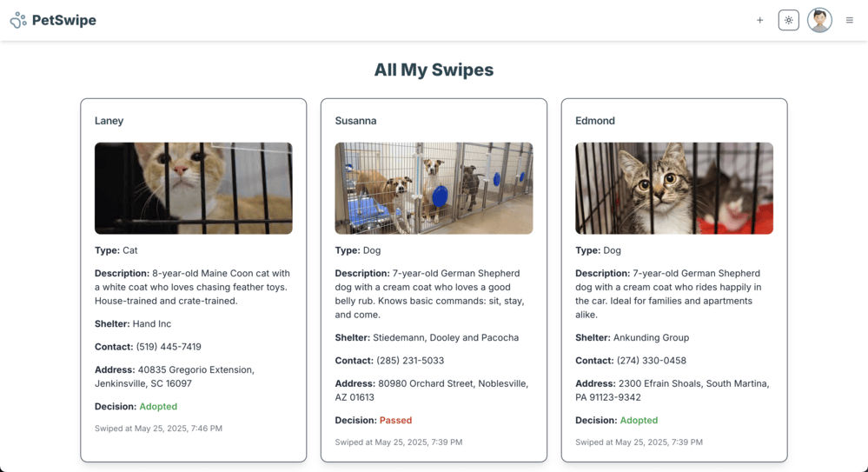Select the Susanna card title
This screenshot has height=472, width=868.
356,121
